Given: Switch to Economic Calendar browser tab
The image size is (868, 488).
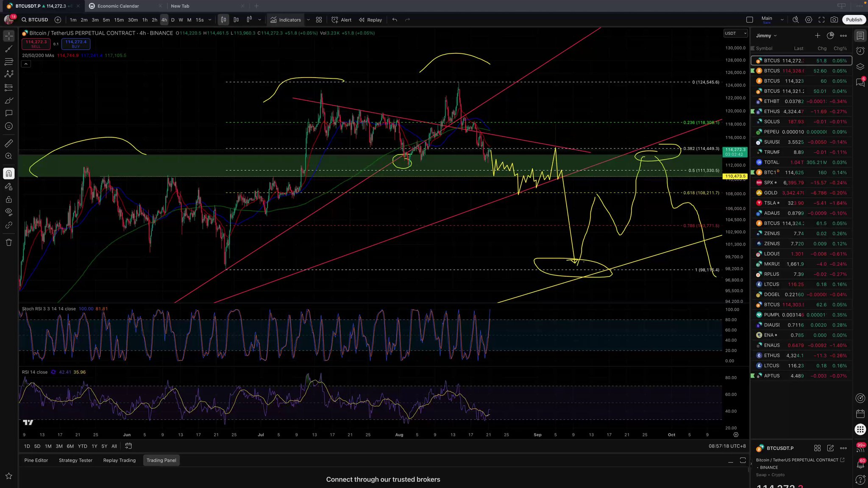Looking at the screenshot, I should pos(125,6).
